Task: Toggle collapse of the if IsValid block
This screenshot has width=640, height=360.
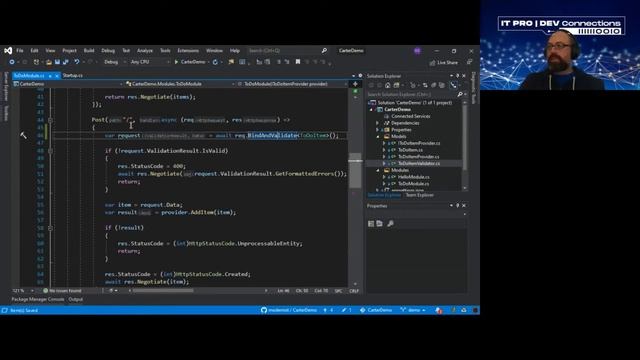Action: [51, 151]
